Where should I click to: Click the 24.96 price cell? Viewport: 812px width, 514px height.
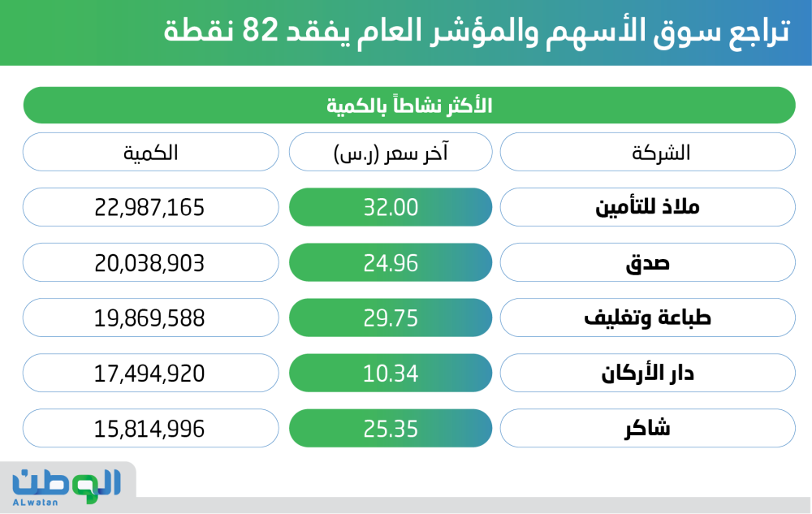[391, 262]
